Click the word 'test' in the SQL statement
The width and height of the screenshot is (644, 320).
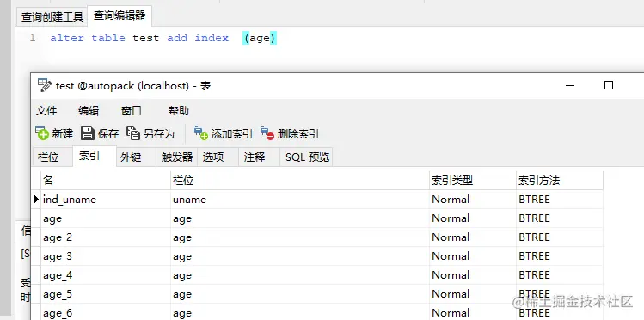146,38
